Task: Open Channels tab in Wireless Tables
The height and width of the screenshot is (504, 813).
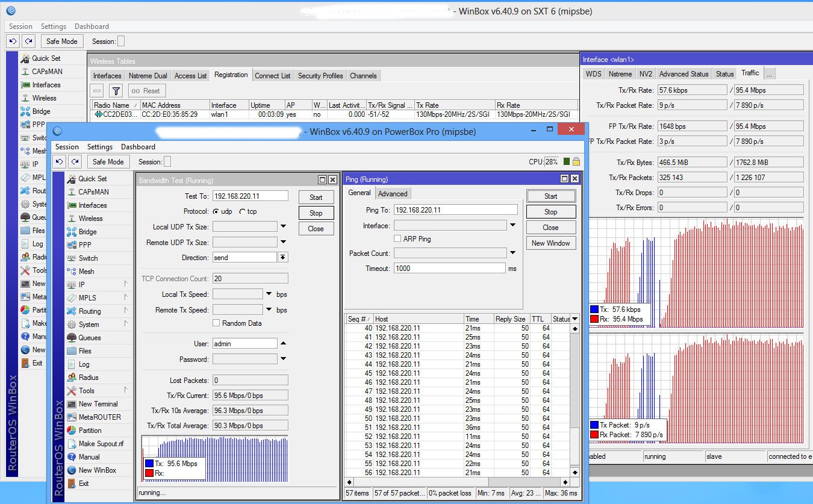Action: pyautogui.click(x=363, y=76)
